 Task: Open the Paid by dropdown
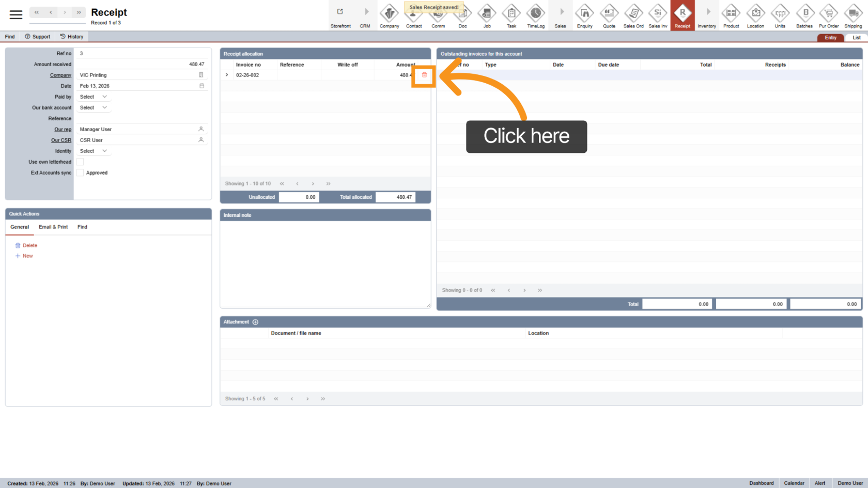click(94, 97)
